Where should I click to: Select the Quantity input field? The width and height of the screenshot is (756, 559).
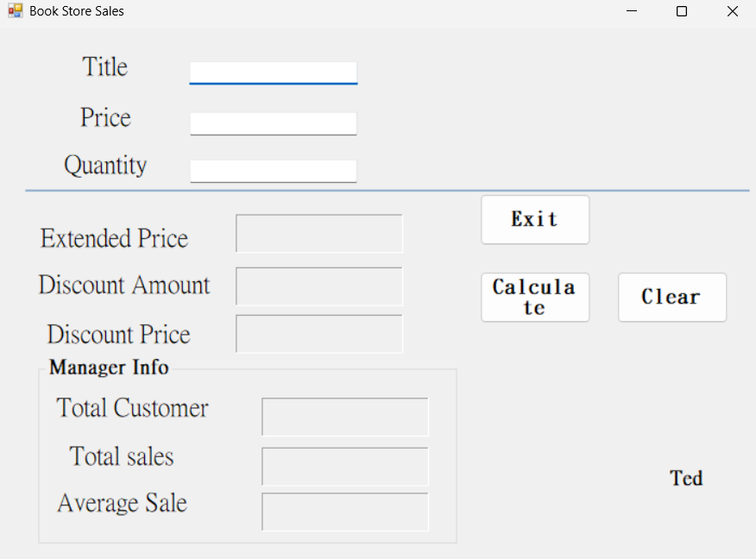pos(273,170)
